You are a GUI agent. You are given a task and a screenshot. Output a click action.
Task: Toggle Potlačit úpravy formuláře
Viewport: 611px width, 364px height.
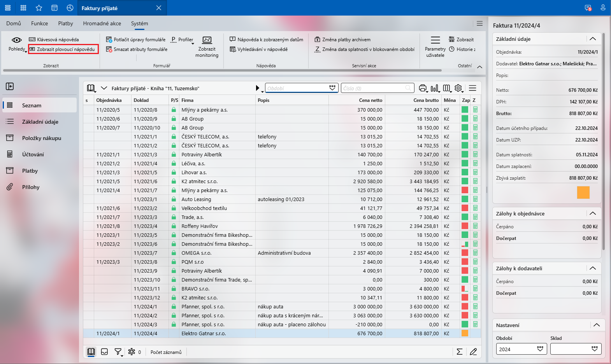click(136, 40)
